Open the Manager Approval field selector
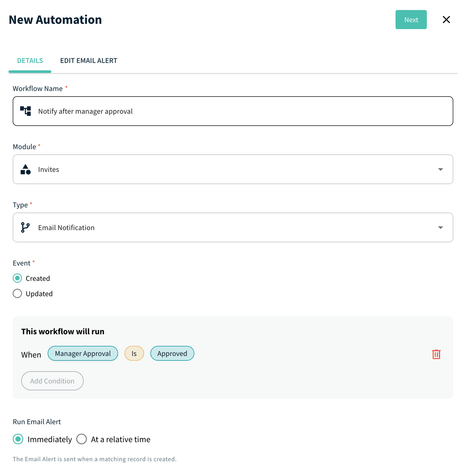The image size is (466, 476). (83, 353)
